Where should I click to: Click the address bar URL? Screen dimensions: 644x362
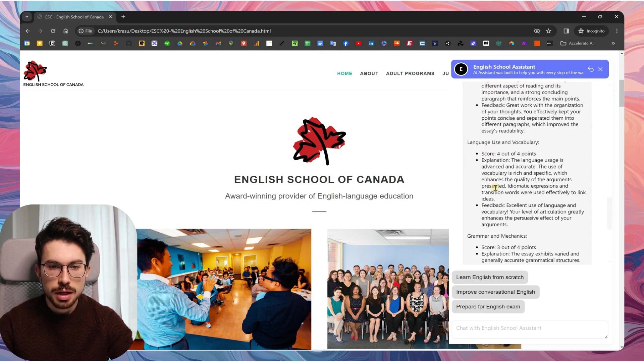click(x=184, y=31)
